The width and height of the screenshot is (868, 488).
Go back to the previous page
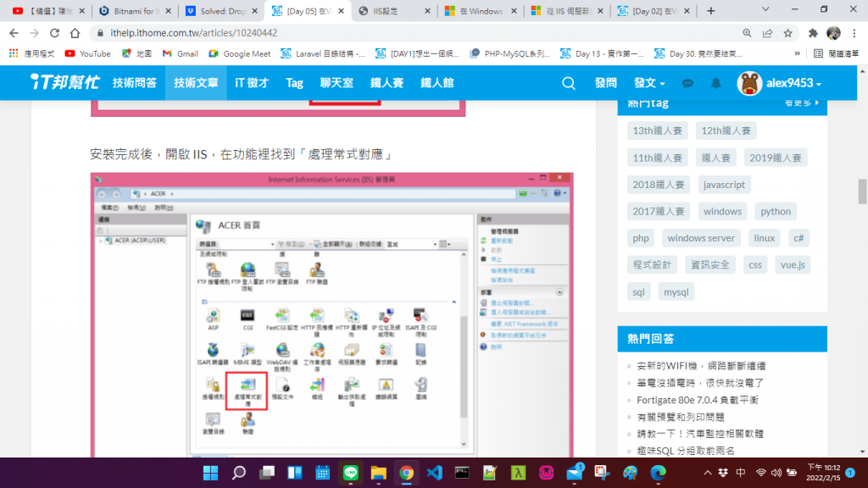(x=14, y=33)
